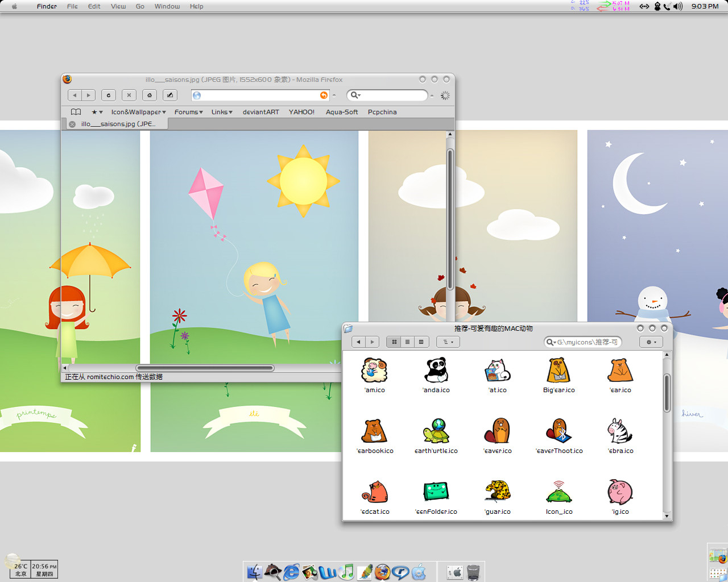Go forward in the folder window
728x582 pixels.
click(x=372, y=342)
